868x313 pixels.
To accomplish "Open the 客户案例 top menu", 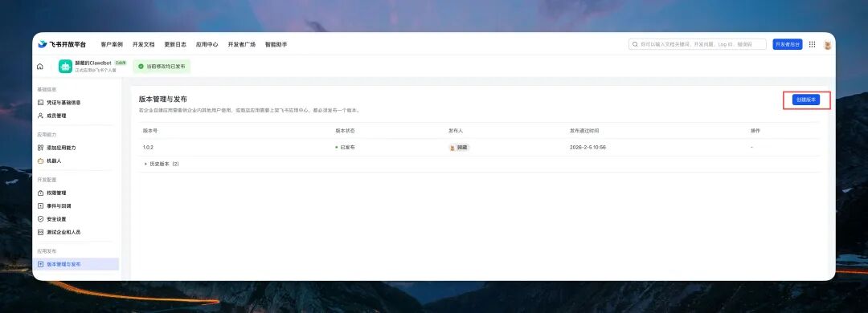I will click(112, 44).
